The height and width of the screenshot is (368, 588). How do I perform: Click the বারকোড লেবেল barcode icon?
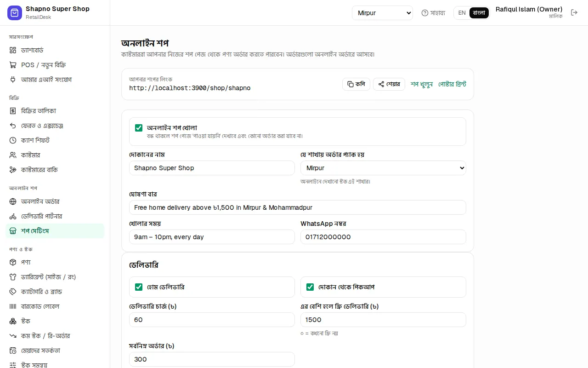(x=13, y=306)
